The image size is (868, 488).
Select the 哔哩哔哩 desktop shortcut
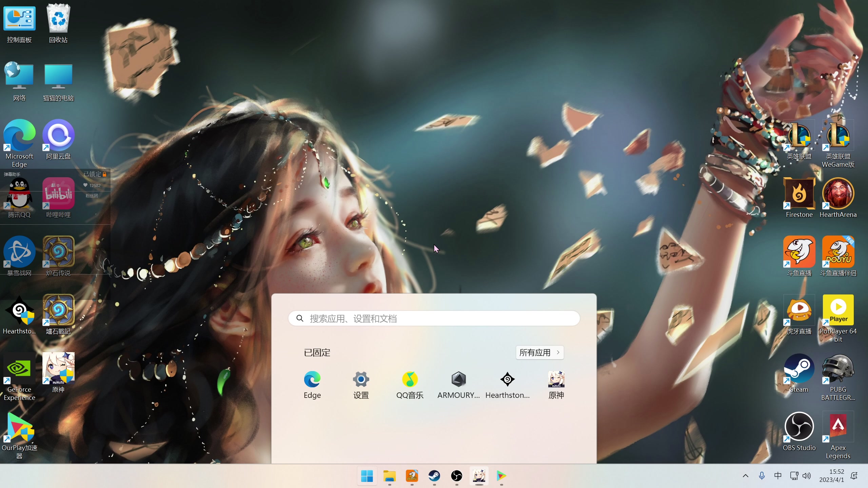click(58, 198)
